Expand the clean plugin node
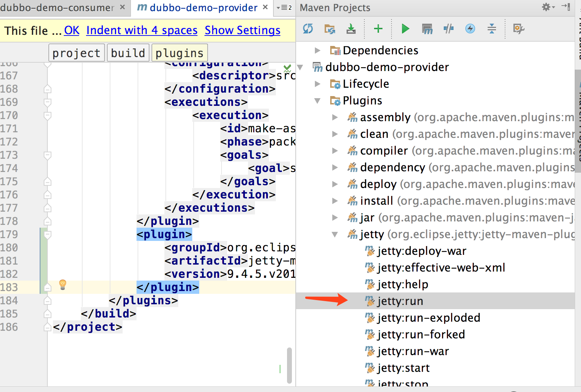This screenshot has height=392, width=581. click(335, 134)
